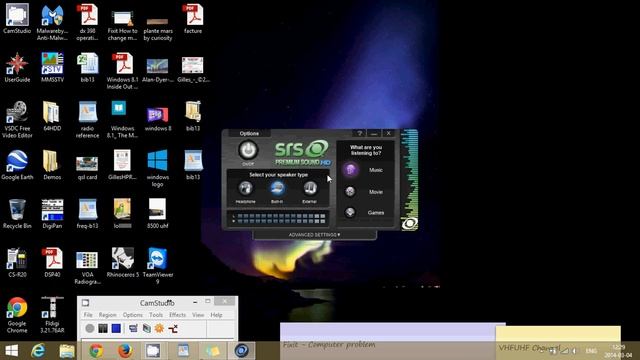
Task: Launch Internet Explorer from taskbar
Action: (38, 351)
